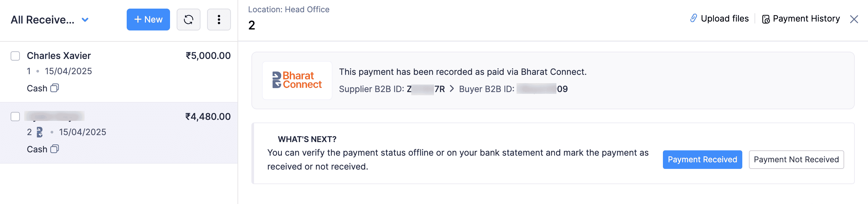Expand the All Receive header chevron
This screenshot has width=868, height=204.
(85, 20)
